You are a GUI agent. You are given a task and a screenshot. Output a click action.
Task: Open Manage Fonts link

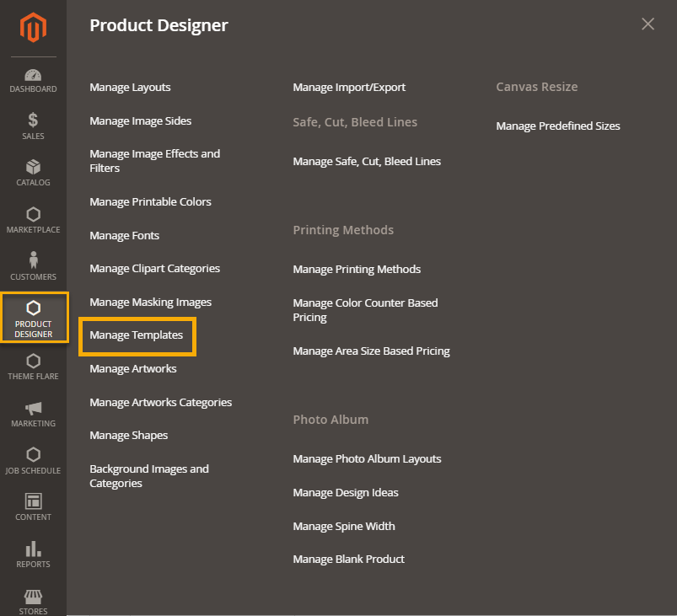pyautogui.click(x=124, y=236)
